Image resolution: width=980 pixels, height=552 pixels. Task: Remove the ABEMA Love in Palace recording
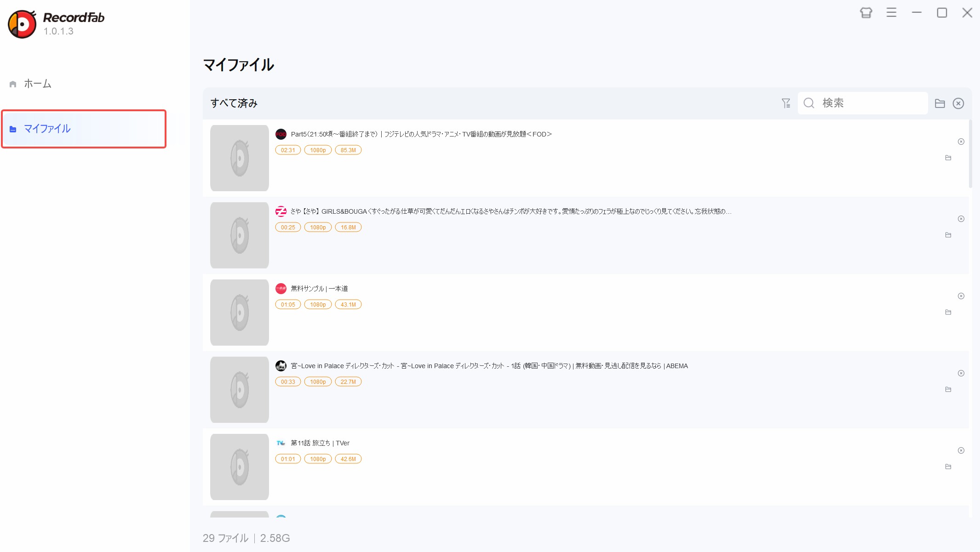[961, 373]
